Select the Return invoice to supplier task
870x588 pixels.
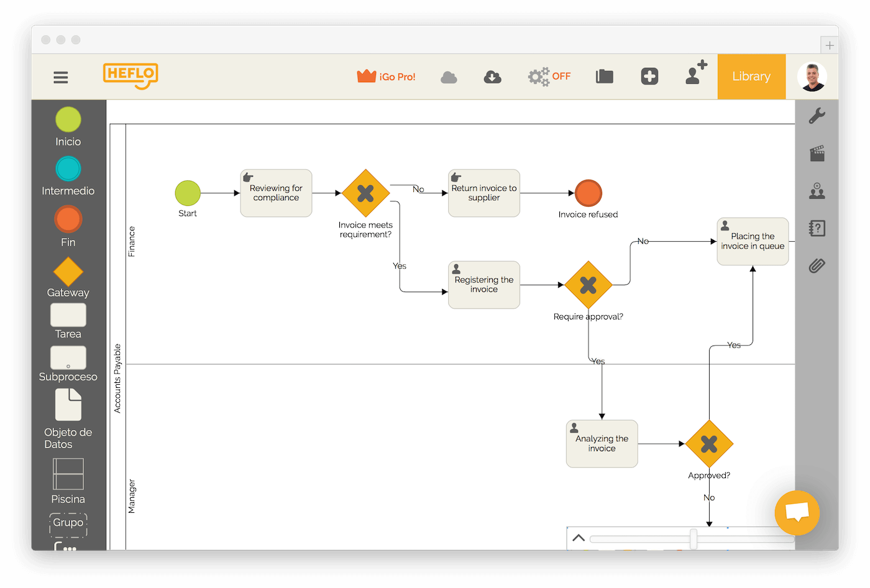point(484,193)
